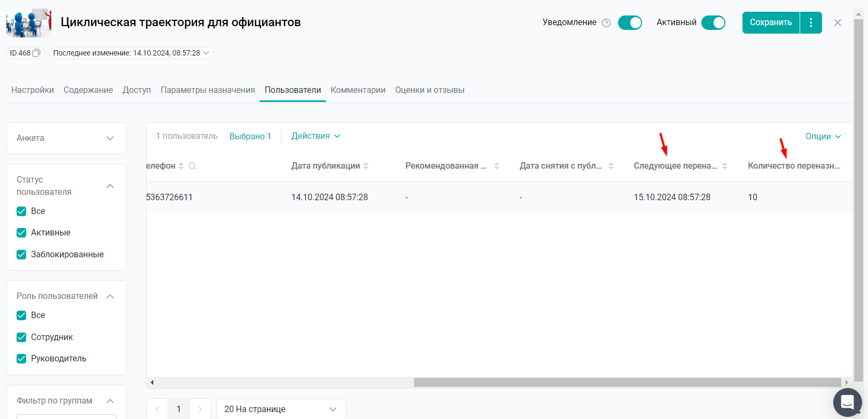This screenshot has height=419, width=868.
Task: Sort by Следующее переназначение column arrows
Action: coord(725,166)
